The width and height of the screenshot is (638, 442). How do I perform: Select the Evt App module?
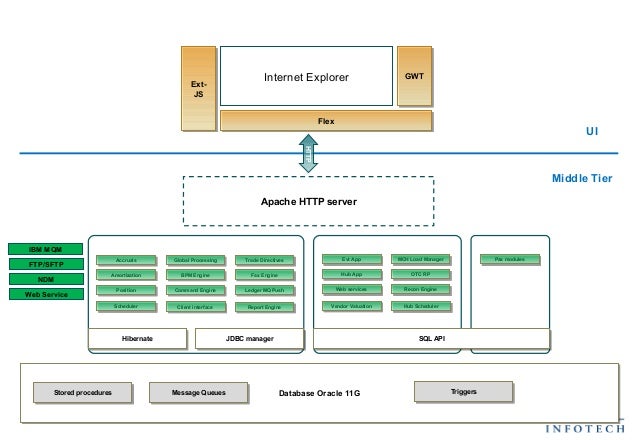[x=352, y=259]
